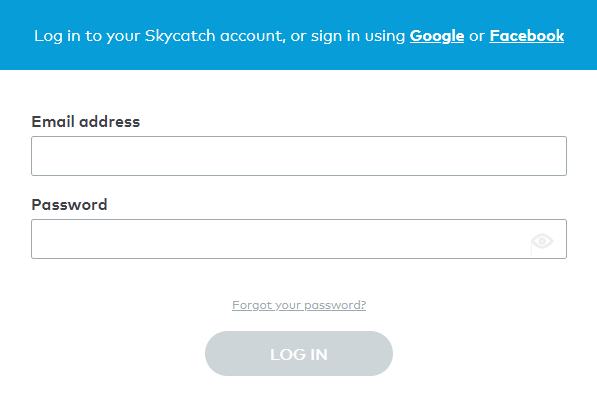Choose Facebook as the sign-in provider
Screen dimensions: 597x414
click(x=527, y=36)
